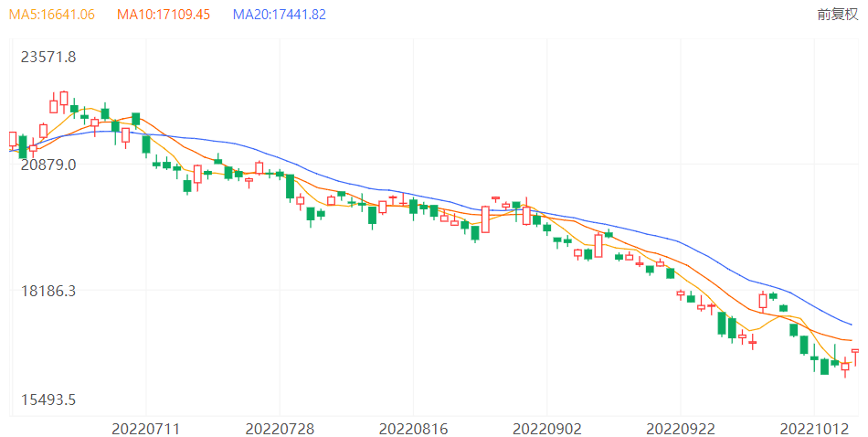Select the 20220922 date label
The height and width of the screenshot is (437, 868).
pos(681,429)
